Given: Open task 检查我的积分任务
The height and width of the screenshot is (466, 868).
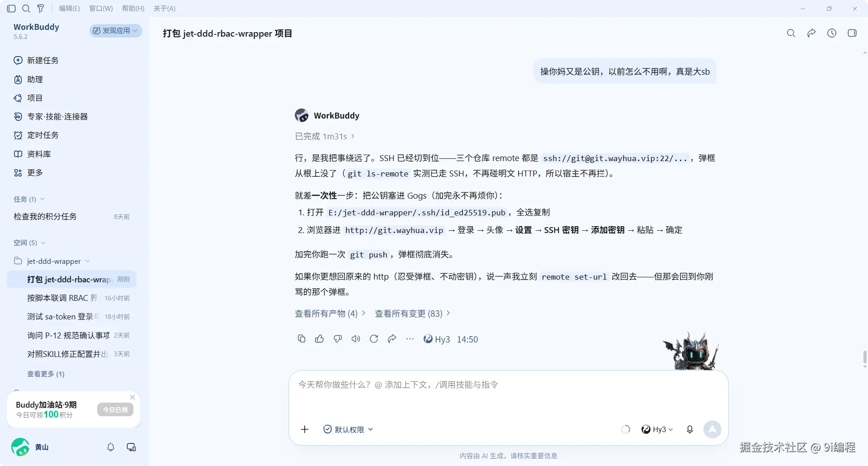Looking at the screenshot, I should (x=71, y=217).
